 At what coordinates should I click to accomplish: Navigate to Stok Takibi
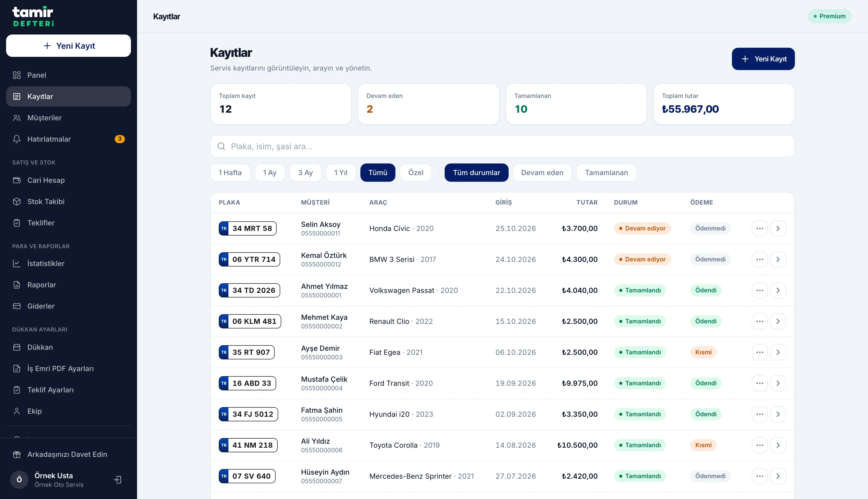[68, 202]
